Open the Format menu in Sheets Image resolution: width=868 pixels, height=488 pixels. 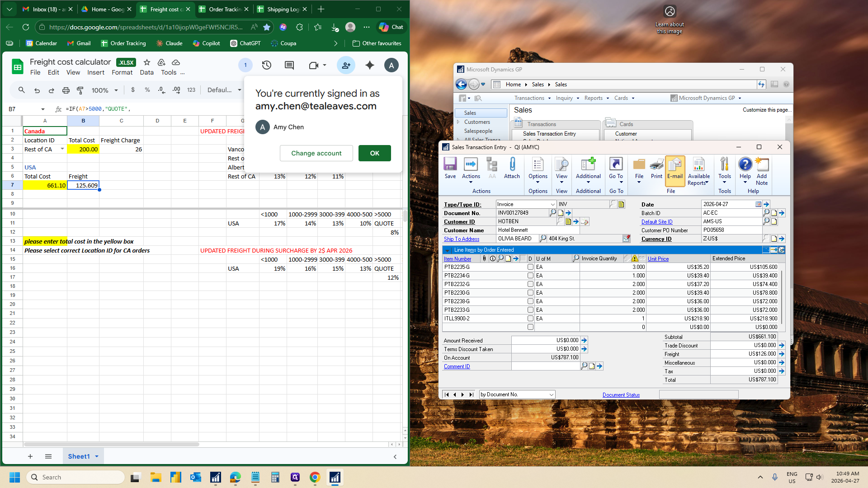tap(122, 72)
